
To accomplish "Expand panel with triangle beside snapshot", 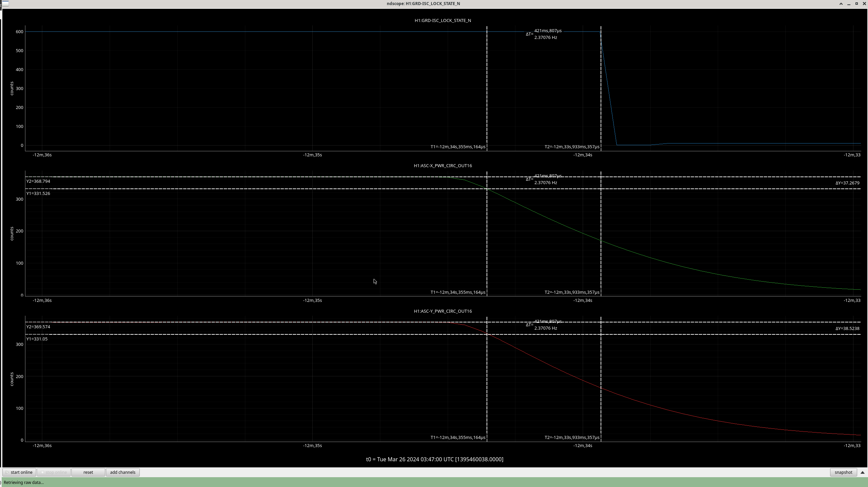I will [x=862, y=472].
